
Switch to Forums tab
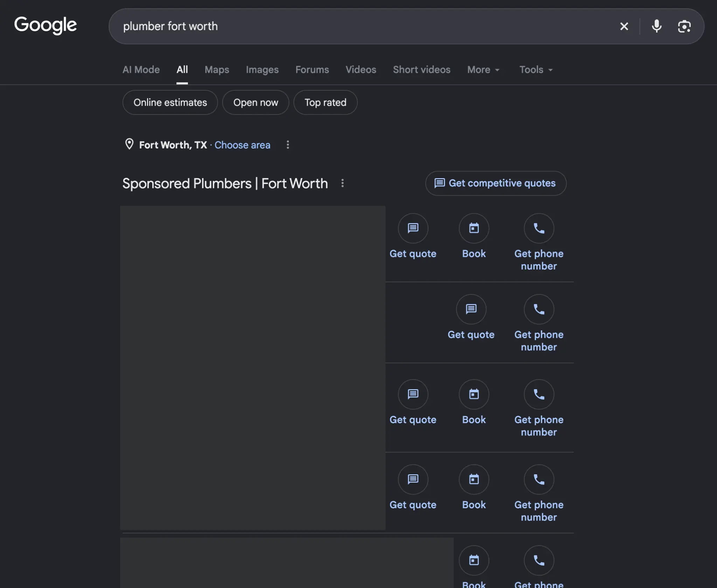[x=312, y=70]
